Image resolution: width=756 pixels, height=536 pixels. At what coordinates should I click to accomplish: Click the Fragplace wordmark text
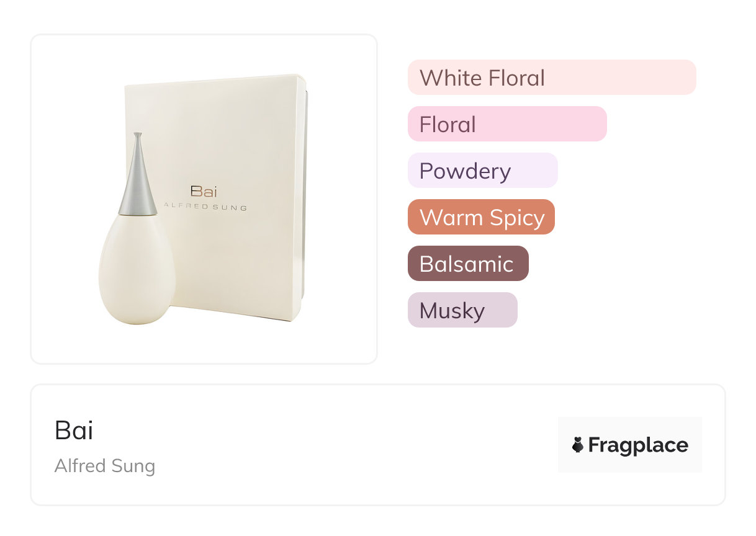coord(637,445)
